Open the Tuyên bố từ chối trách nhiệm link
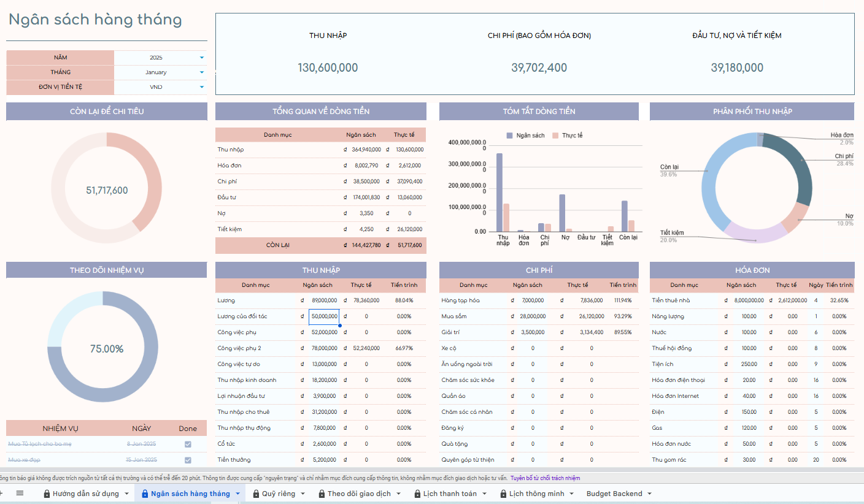 [545, 478]
